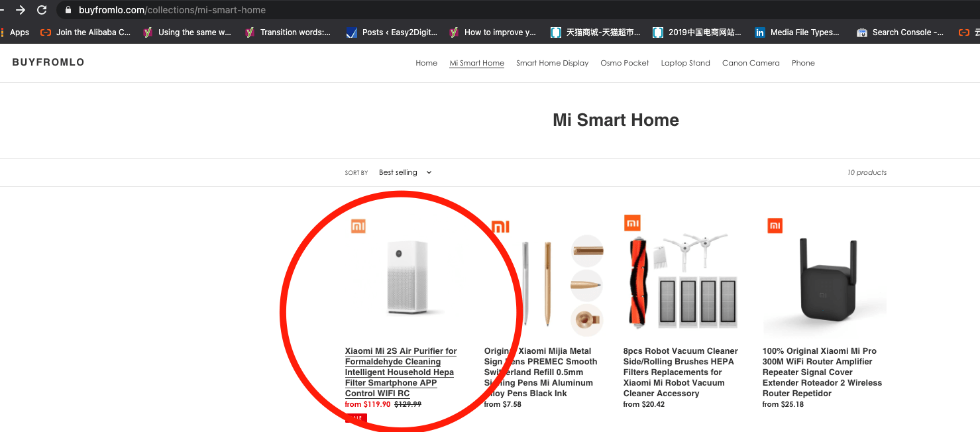Open the Apps bookmarks shortcut
The image size is (980, 432).
pos(15,32)
